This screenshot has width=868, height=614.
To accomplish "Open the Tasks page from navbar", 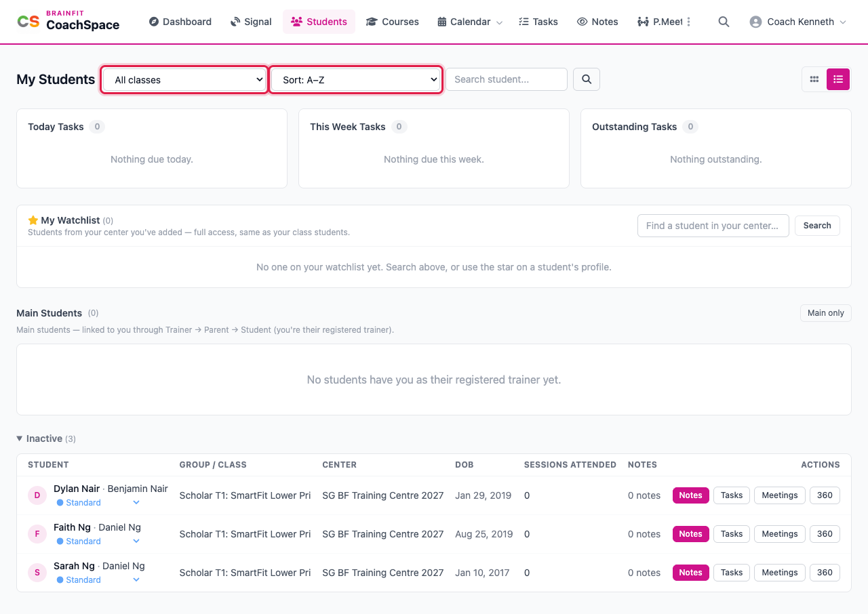I will [x=538, y=22].
